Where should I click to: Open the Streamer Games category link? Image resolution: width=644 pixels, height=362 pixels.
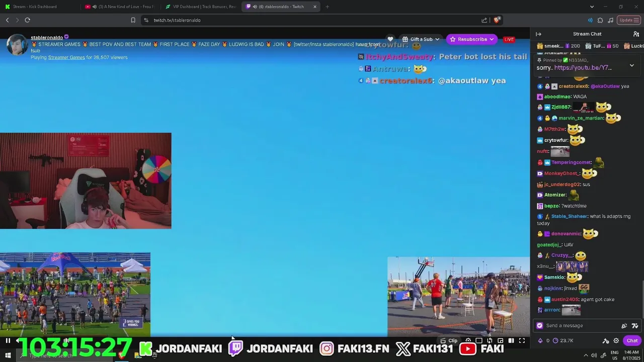(x=66, y=57)
